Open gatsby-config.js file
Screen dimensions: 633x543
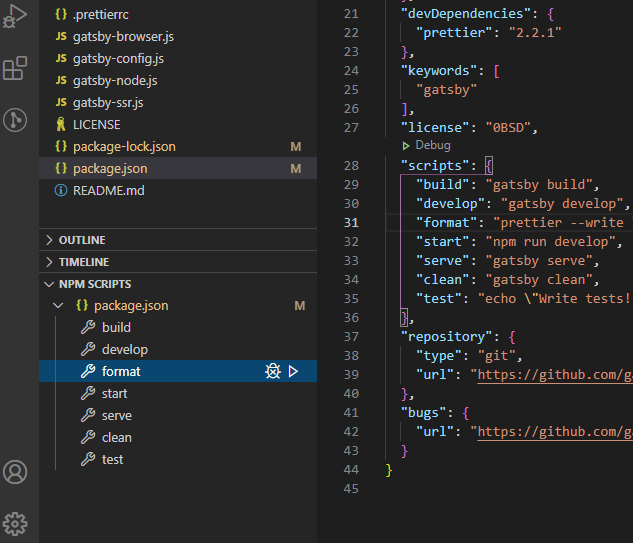178,59
